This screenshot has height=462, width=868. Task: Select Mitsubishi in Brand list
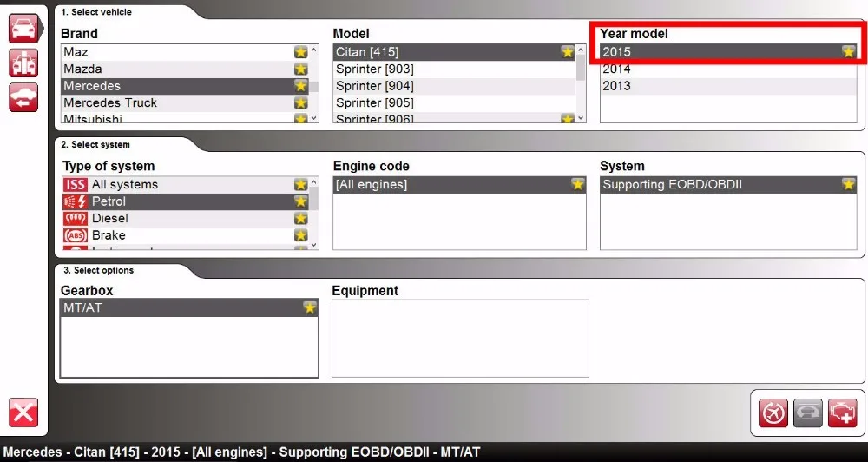[185, 118]
